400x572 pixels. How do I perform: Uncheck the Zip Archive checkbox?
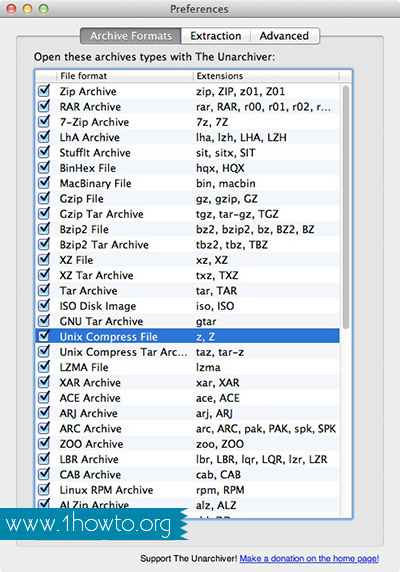44,90
